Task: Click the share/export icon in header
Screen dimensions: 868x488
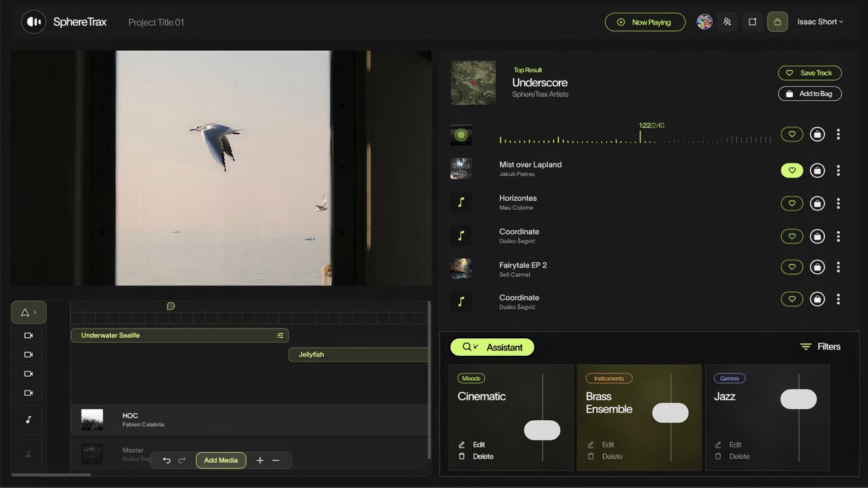Action: 752,22
